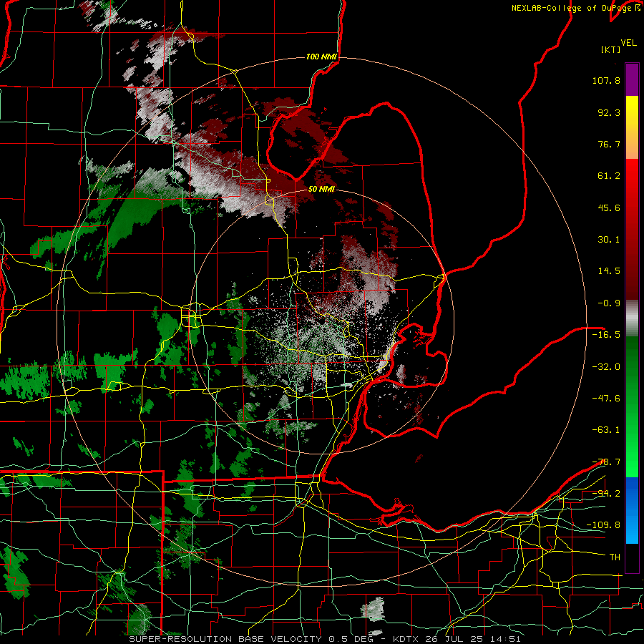Select the -32.0 legend value
Image resolution: width=644 pixels, height=644 pixels.
[606, 367]
